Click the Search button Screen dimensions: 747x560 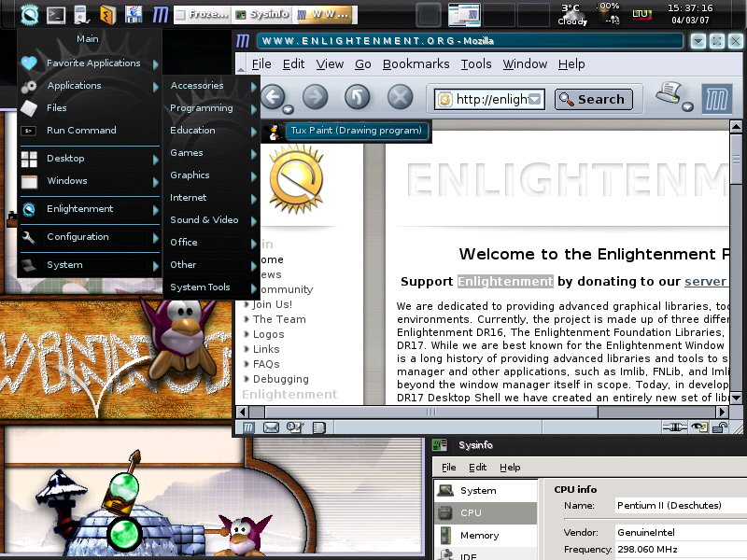pyautogui.click(x=592, y=99)
